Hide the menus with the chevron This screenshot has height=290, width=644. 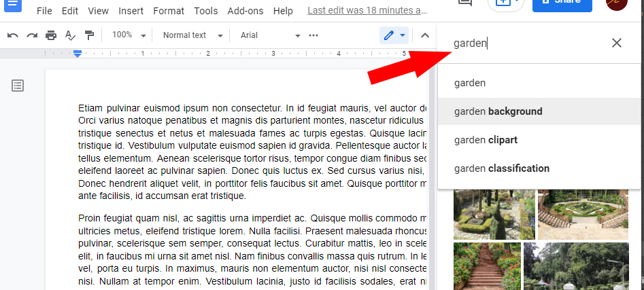(425, 36)
